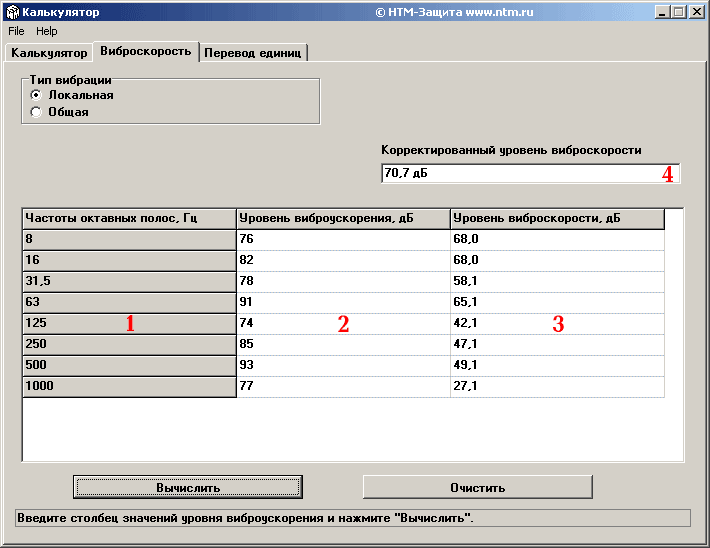The image size is (710, 548).
Task: Select the 500 Hz frequency row header
Action: pyautogui.click(x=130, y=365)
